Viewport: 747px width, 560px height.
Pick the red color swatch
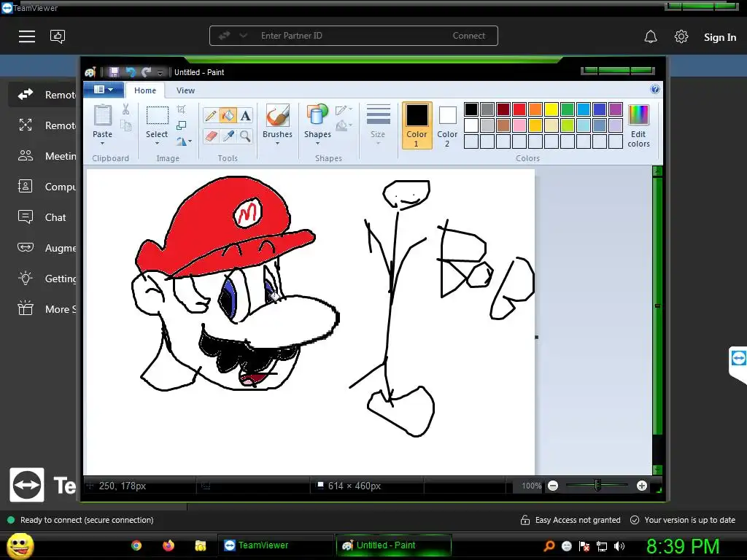tap(519, 109)
